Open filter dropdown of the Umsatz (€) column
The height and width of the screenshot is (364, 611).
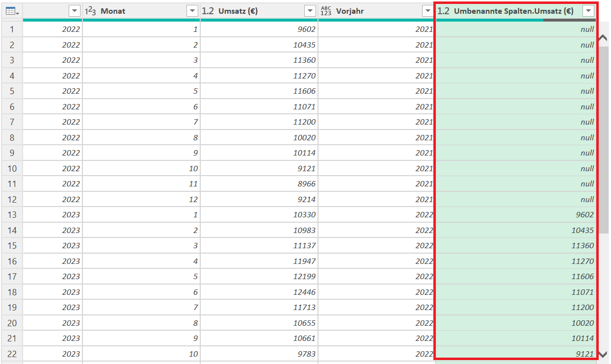310,11
